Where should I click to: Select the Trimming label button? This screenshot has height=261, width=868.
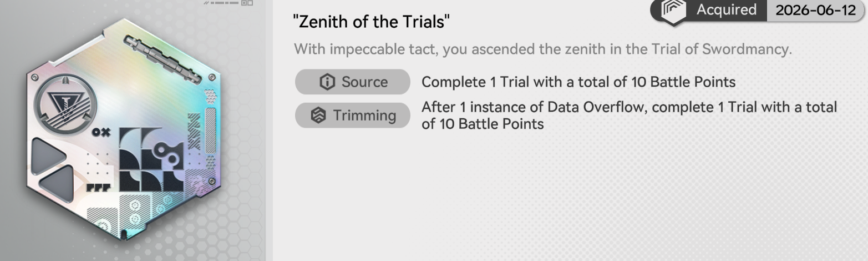coord(352,116)
